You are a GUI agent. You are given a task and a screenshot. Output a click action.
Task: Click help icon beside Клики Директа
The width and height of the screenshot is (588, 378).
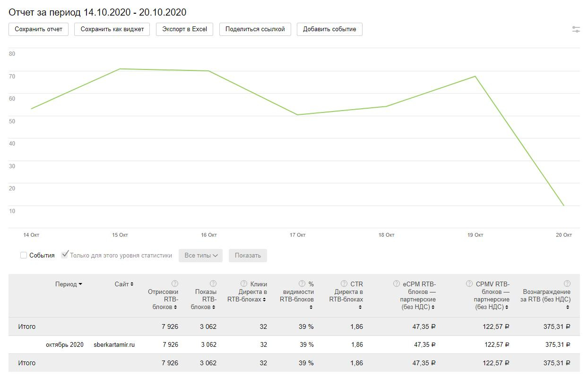click(x=244, y=283)
